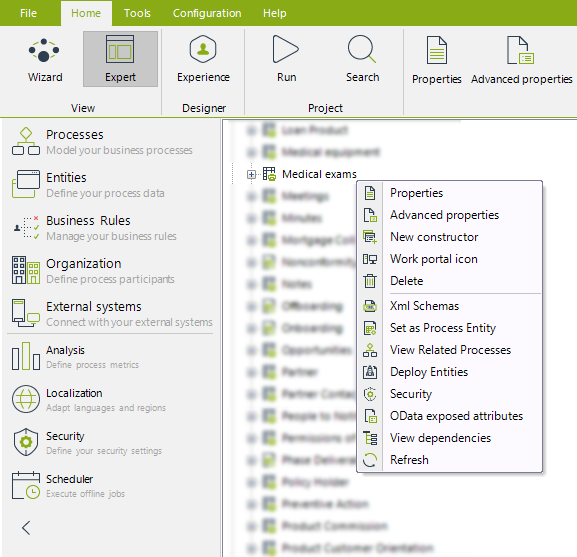This screenshot has width=577, height=557.
Task: Choose Set as Process Entity
Action: click(443, 328)
